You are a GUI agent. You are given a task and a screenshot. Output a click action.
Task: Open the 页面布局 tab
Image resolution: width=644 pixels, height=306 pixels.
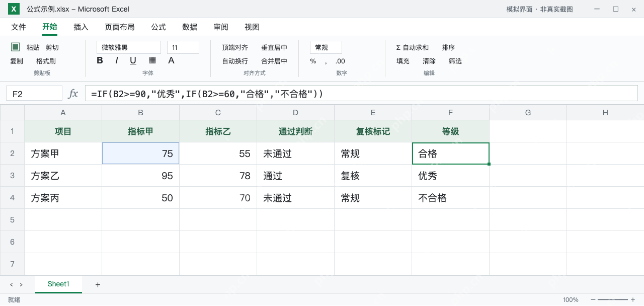pyautogui.click(x=120, y=27)
